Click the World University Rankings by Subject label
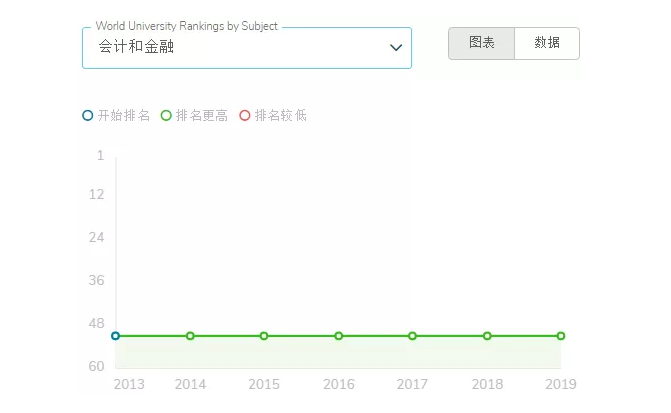Viewport: 671px width, 413px height. (187, 26)
